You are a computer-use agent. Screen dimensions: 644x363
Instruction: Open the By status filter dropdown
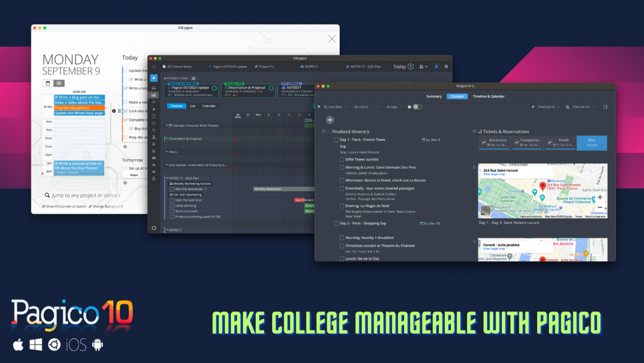(366, 107)
